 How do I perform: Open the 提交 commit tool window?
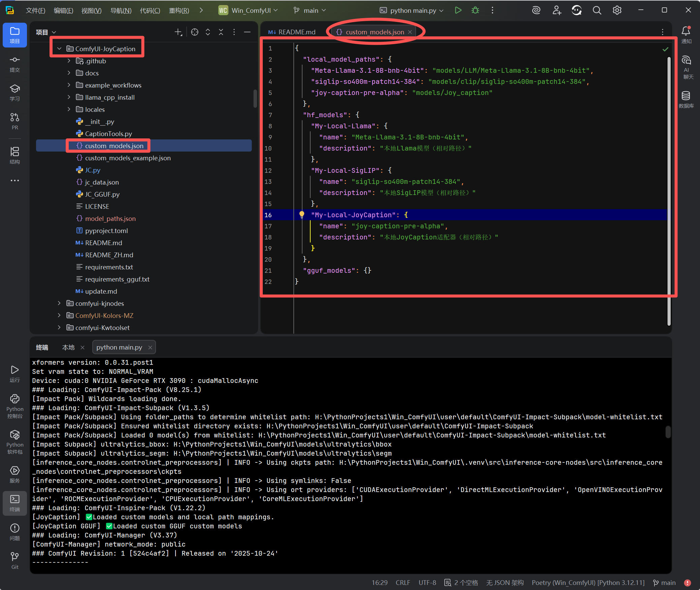tap(14, 64)
